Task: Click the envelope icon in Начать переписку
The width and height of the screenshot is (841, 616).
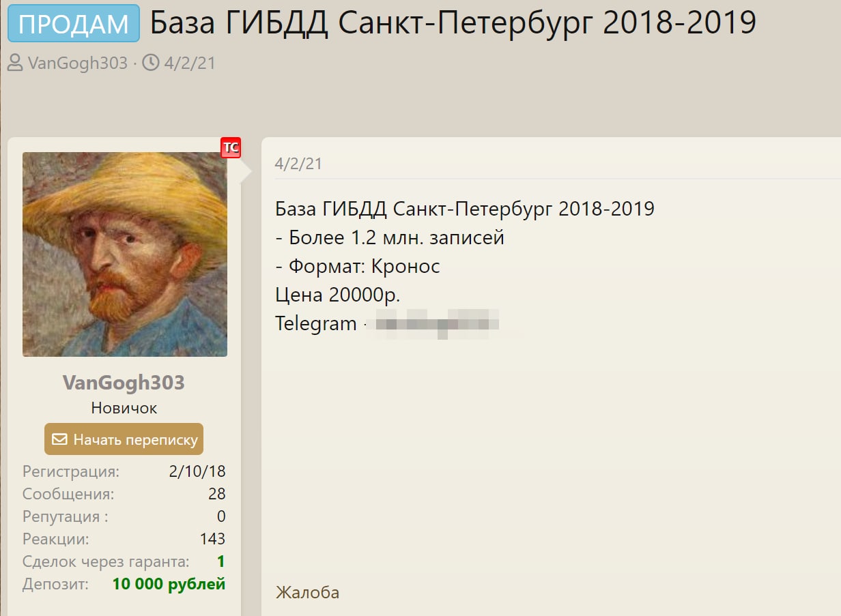Action: click(x=59, y=439)
